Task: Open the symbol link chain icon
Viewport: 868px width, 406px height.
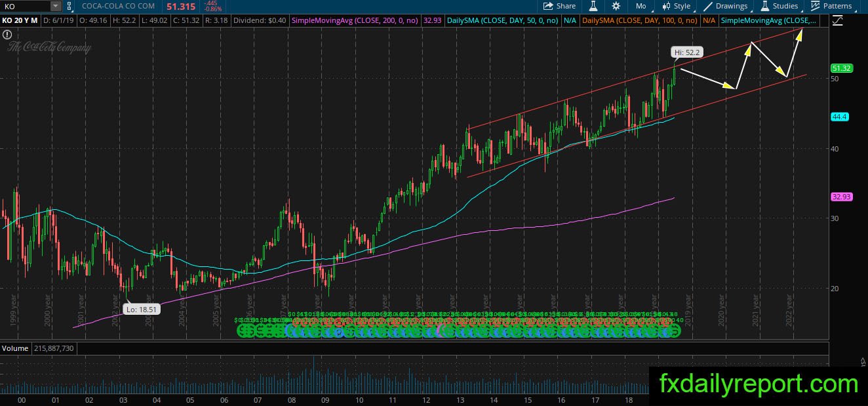Action: [x=69, y=6]
